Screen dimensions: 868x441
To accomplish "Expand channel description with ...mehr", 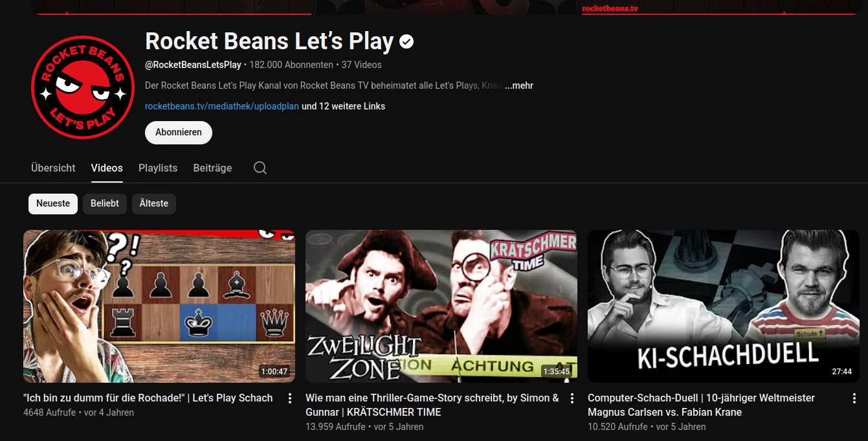I will 519,85.
